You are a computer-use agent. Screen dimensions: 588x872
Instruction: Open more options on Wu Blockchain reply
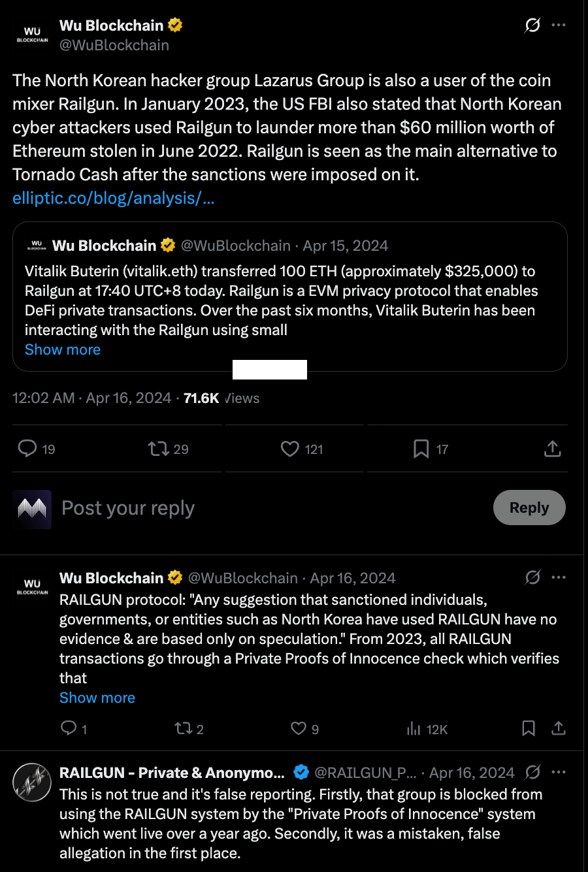[559, 577]
